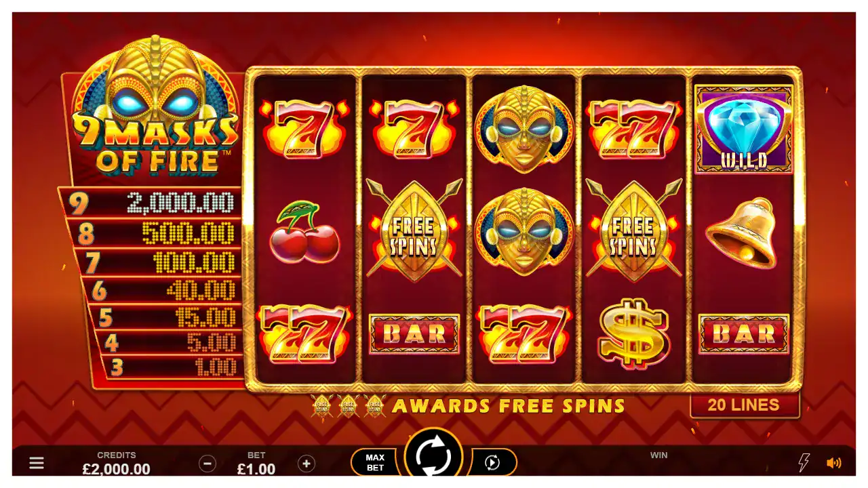The image size is (868, 488).
Task: Decrease the bet with minus button
Action: point(208,464)
